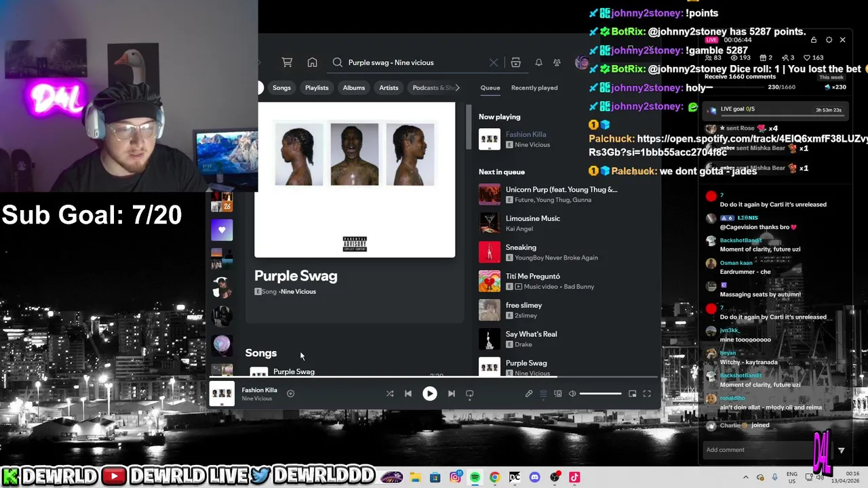Toggle the live panel lock icon
This screenshot has height=488, width=868.
pos(814,40)
